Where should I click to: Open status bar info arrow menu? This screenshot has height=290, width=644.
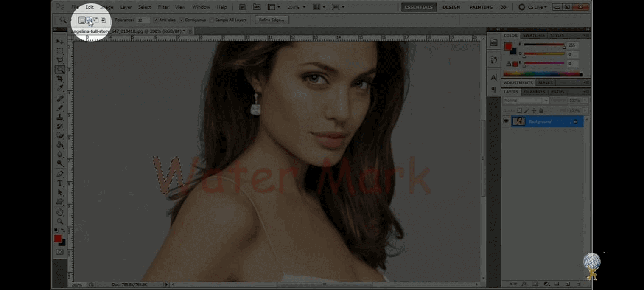166,284
